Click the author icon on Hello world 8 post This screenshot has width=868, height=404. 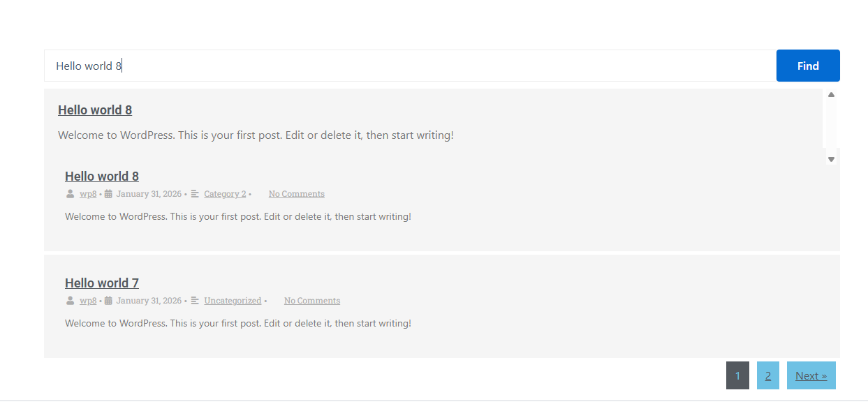(x=70, y=194)
